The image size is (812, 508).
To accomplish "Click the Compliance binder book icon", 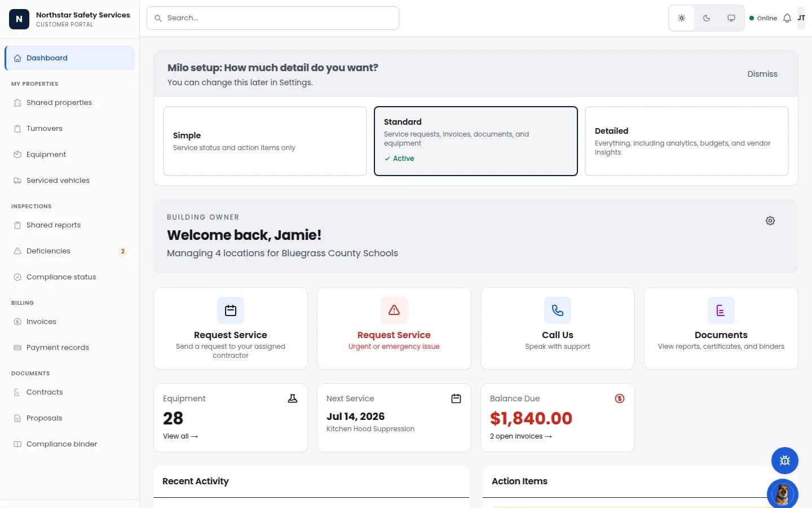I will pyautogui.click(x=17, y=444).
